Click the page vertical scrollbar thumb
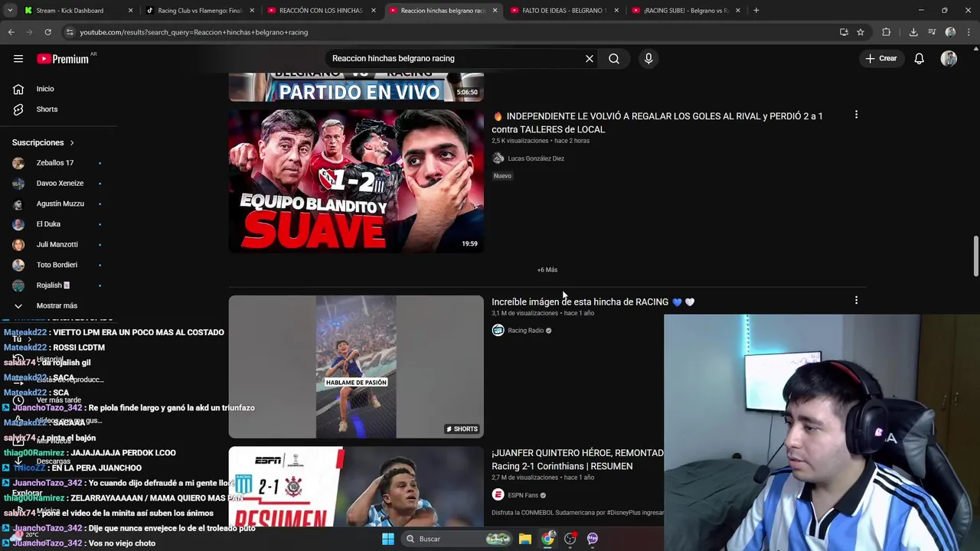 pos(975,257)
